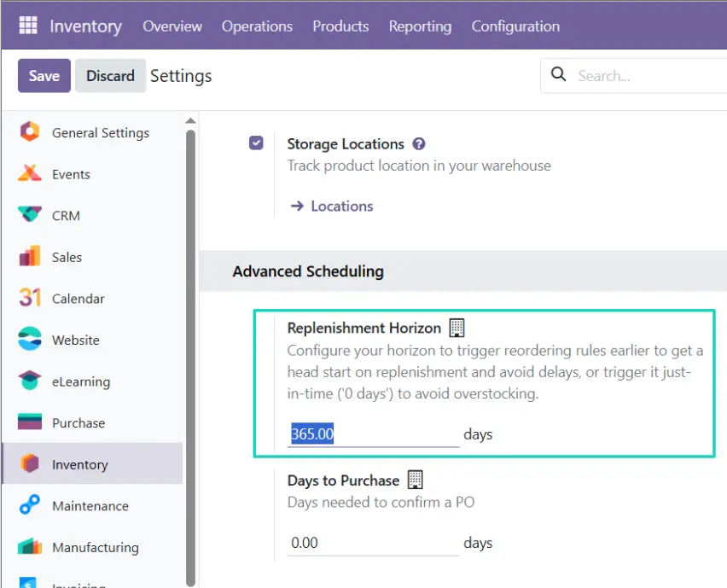Open the Configuration menu
The width and height of the screenshot is (727, 588).
tap(515, 26)
